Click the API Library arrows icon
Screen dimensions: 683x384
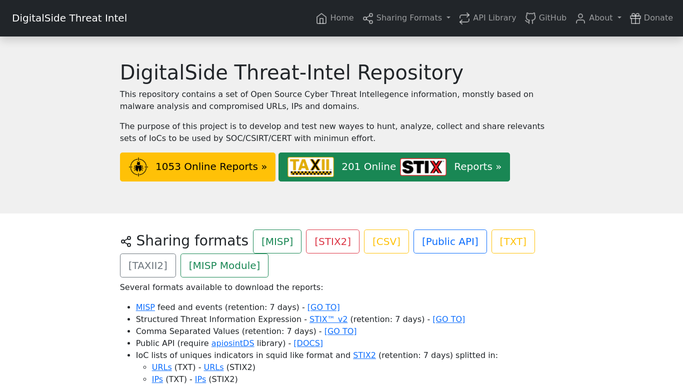(464, 18)
